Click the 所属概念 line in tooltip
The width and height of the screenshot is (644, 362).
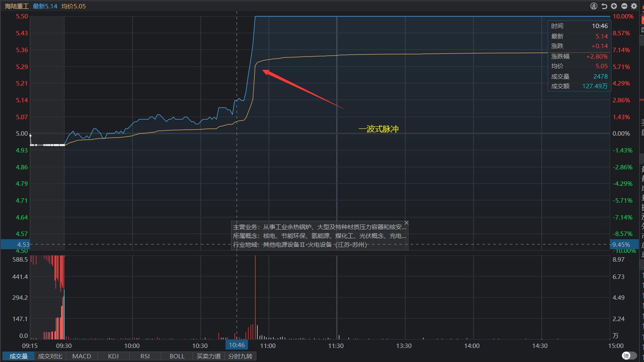[319, 236]
